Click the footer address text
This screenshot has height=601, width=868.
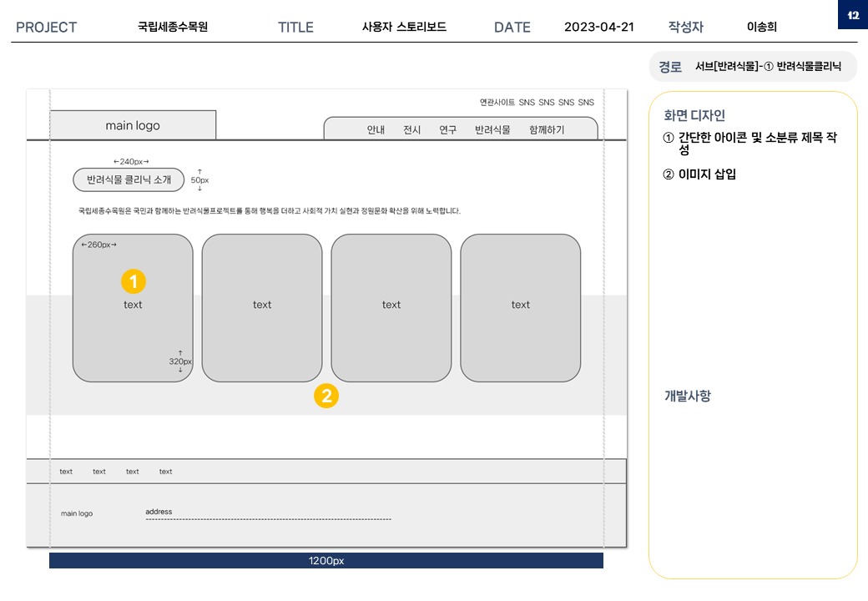(159, 512)
